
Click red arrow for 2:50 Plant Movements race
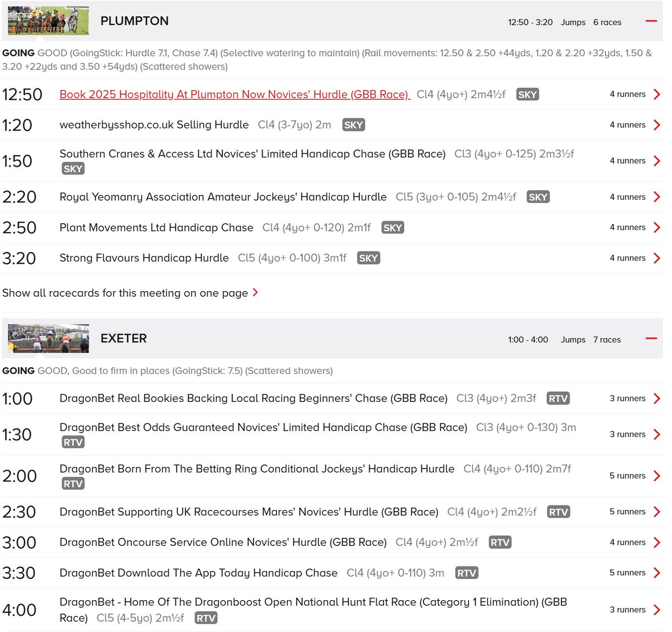[657, 227]
